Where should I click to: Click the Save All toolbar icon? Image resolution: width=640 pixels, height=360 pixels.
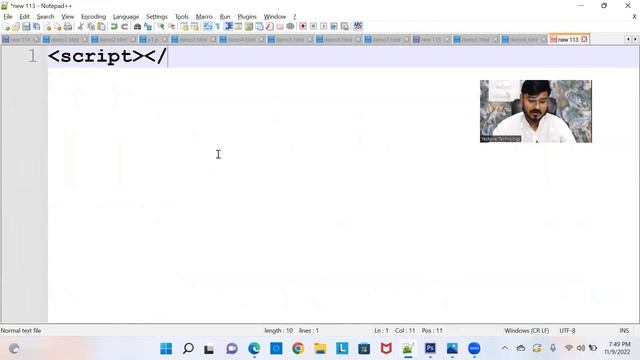click(x=37, y=27)
